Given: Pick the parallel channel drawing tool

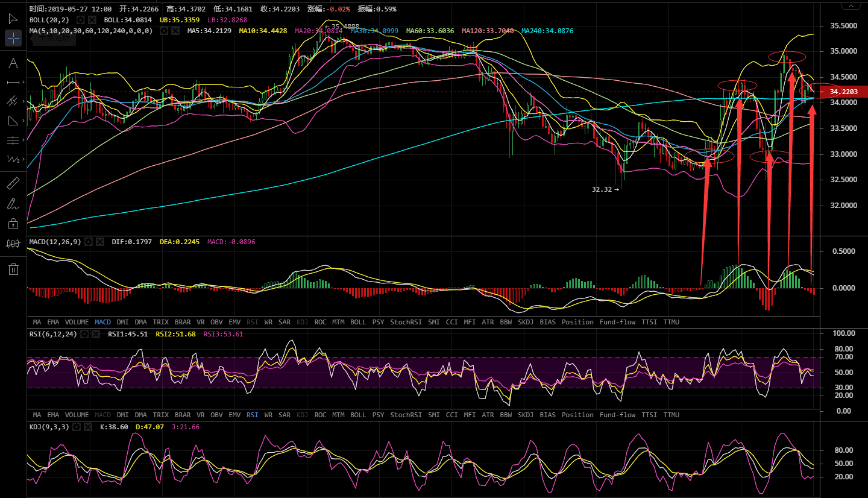Looking at the screenshot, I should (13, 101).
